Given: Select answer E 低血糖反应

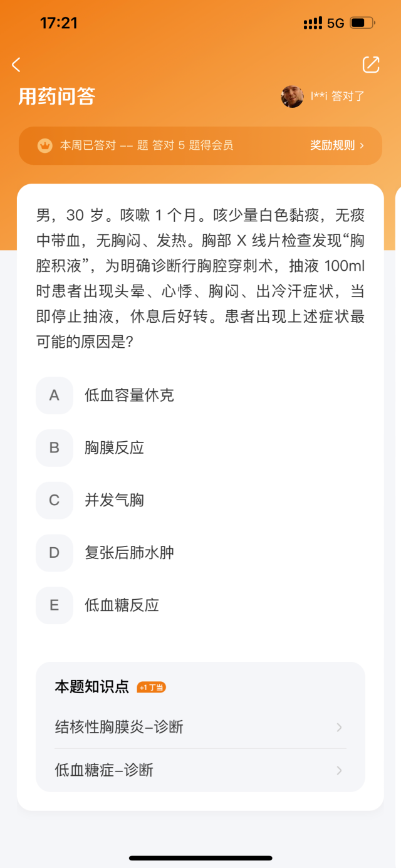Looking at the screenshot, I should click(122, 605).
